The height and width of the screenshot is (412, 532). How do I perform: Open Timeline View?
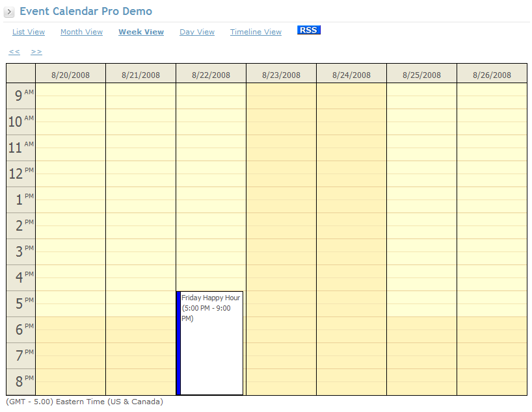point(256,32)
